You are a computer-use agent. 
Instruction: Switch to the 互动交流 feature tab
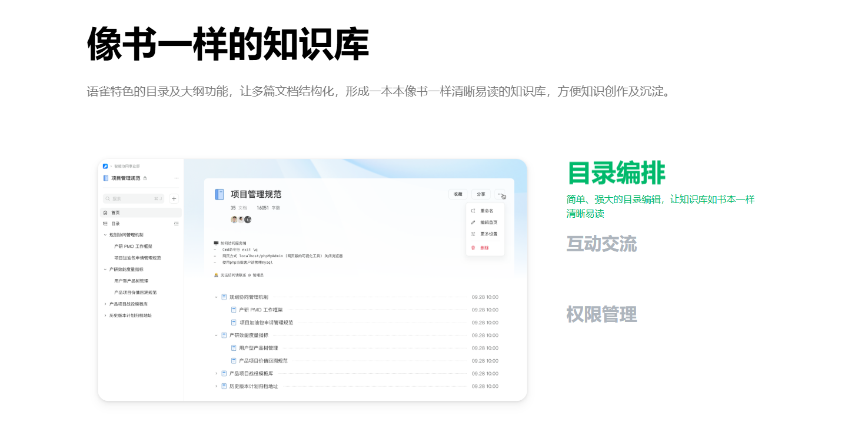click(601, 244)
